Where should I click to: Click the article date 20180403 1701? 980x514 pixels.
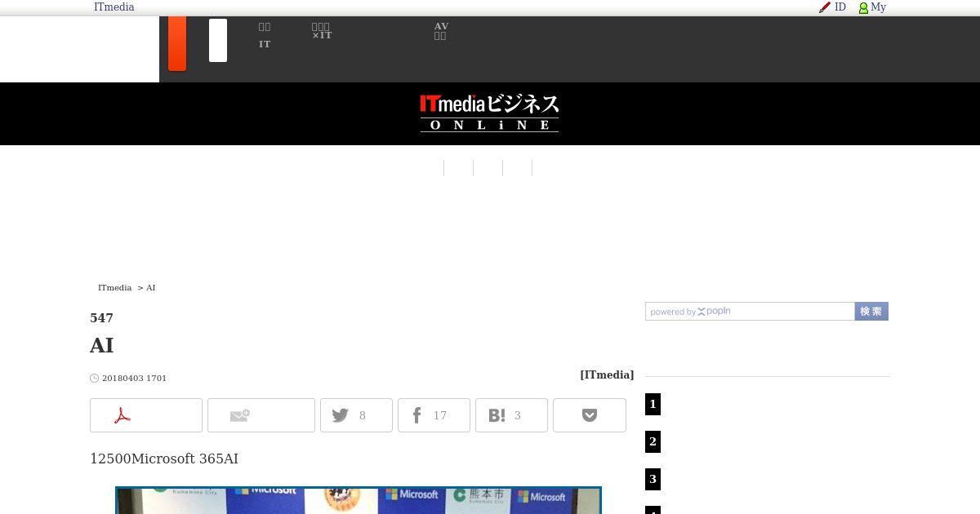(134, 379)
